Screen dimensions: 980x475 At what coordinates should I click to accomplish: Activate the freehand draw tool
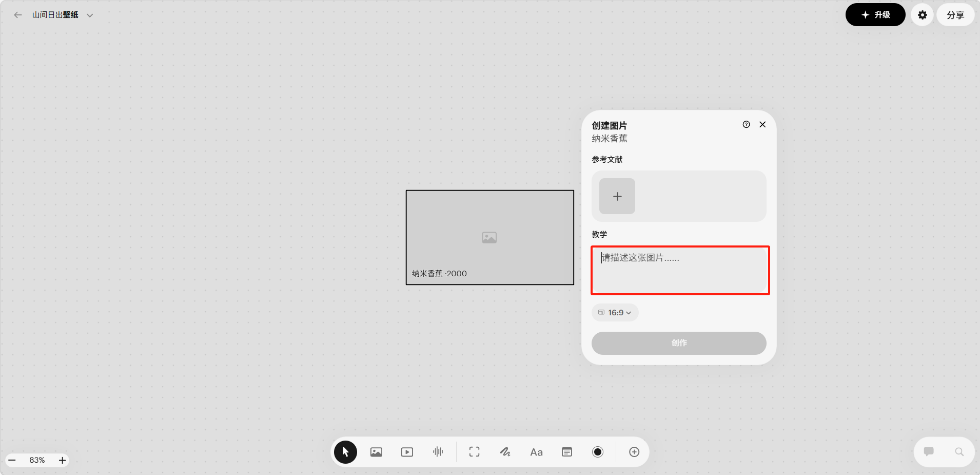tap(505, 452)
